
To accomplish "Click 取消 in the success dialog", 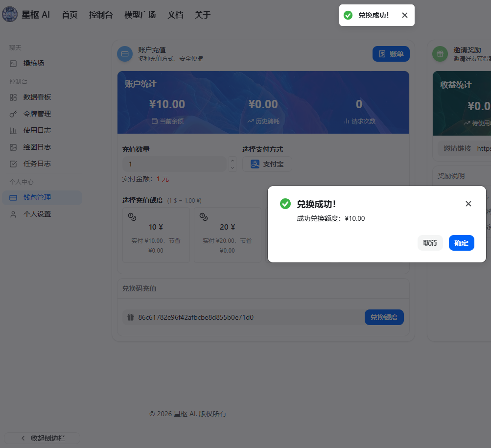I will point(430,243).
